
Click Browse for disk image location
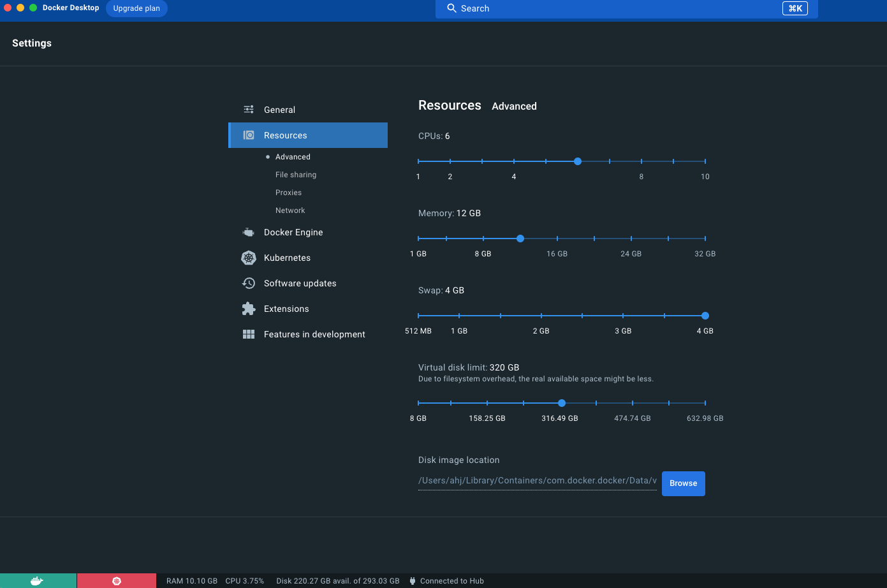tap(684, 483)
